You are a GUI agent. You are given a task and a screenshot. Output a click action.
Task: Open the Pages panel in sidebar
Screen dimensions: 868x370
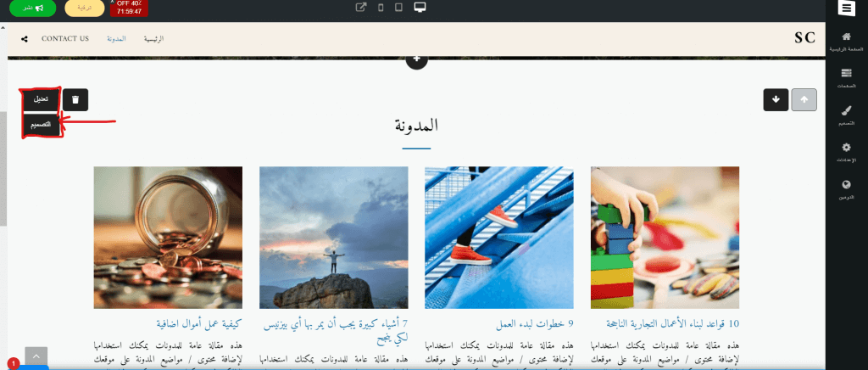pos(845,77)
